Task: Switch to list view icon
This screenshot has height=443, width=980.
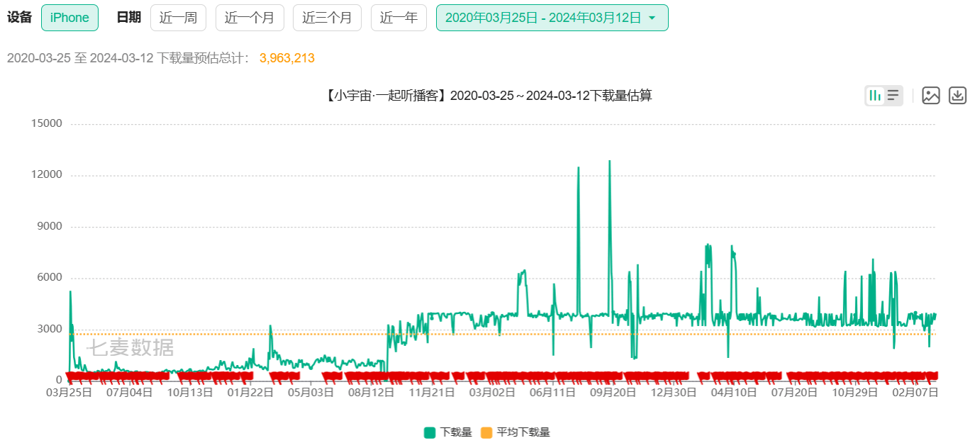Action: (893, 95)
